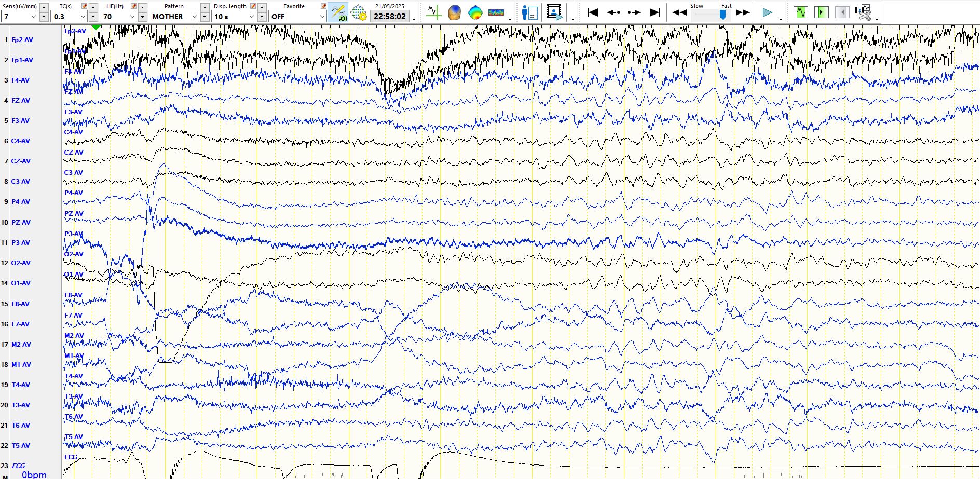980x479 pixels.
Task: Click the pencil edit icon beside HF(Hz)
Action: tap(133, 6)
